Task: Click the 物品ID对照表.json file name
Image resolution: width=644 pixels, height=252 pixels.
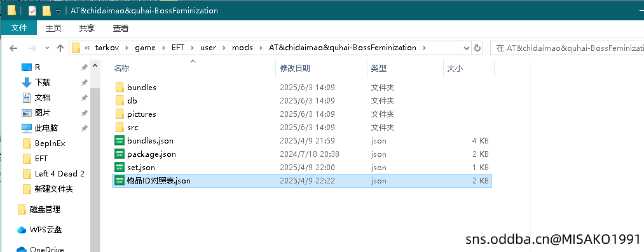Action: [158, 181]
